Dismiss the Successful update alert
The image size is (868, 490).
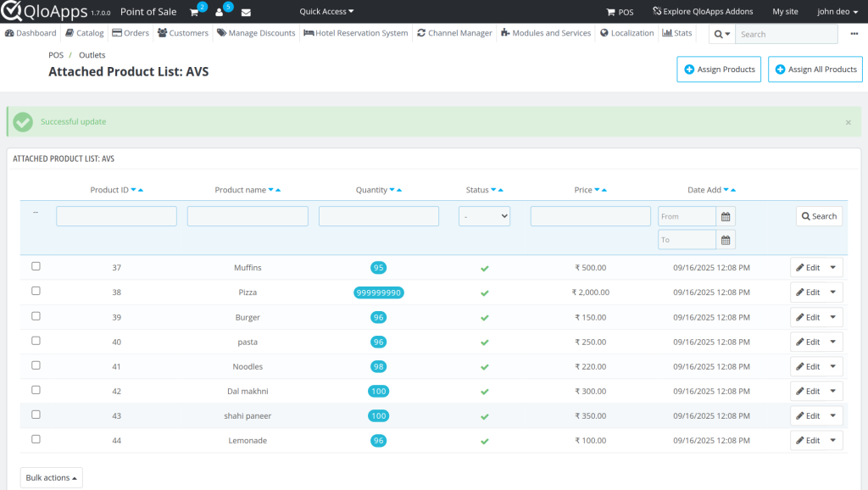[x=848, y=122]
